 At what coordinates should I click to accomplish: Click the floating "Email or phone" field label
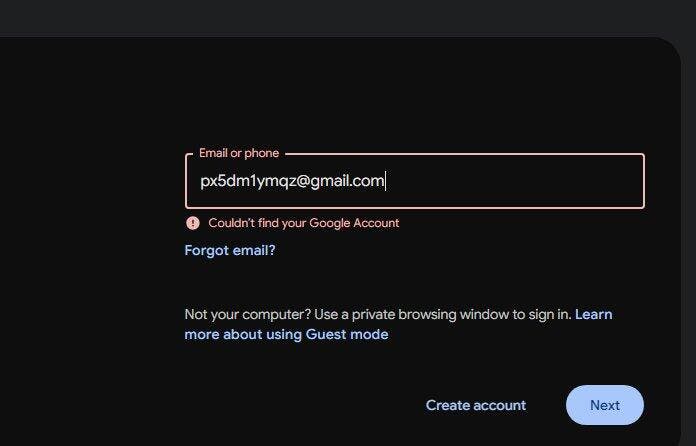click(x=239, y=153)
